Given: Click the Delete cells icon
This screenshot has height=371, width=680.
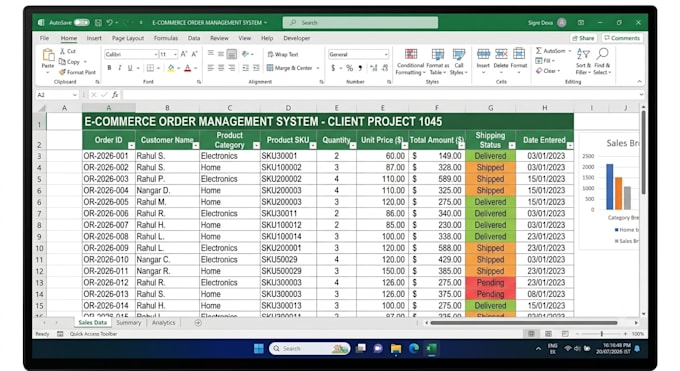Looking at the screenshot, I should click(501, 54).
